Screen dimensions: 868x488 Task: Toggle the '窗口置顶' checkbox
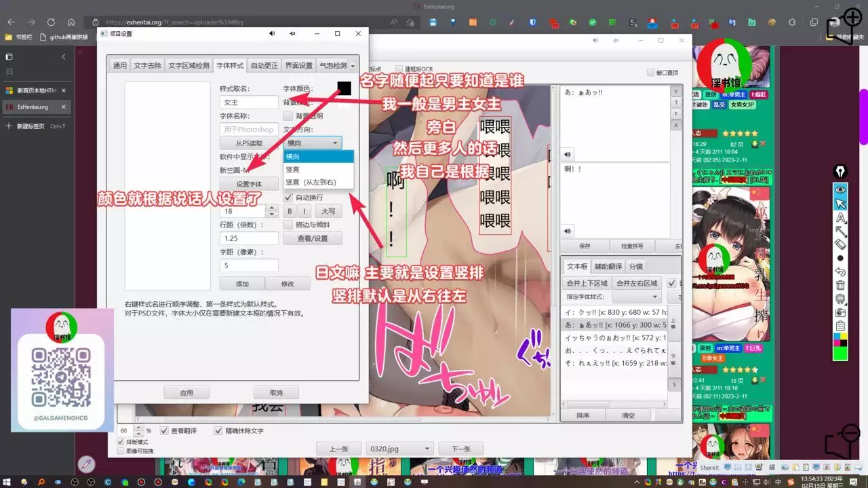pos(651,73)
